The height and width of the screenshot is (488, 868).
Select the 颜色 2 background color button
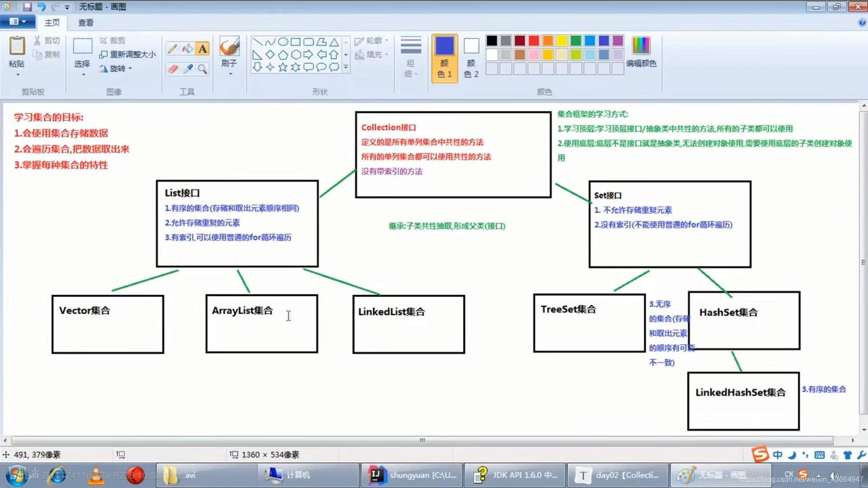471,58
